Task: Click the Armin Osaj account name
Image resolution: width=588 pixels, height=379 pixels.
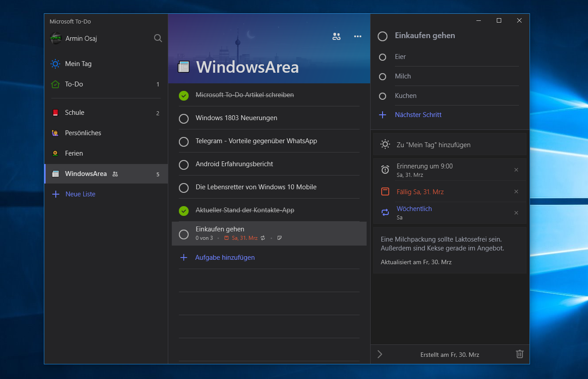Action: [81, 39]
